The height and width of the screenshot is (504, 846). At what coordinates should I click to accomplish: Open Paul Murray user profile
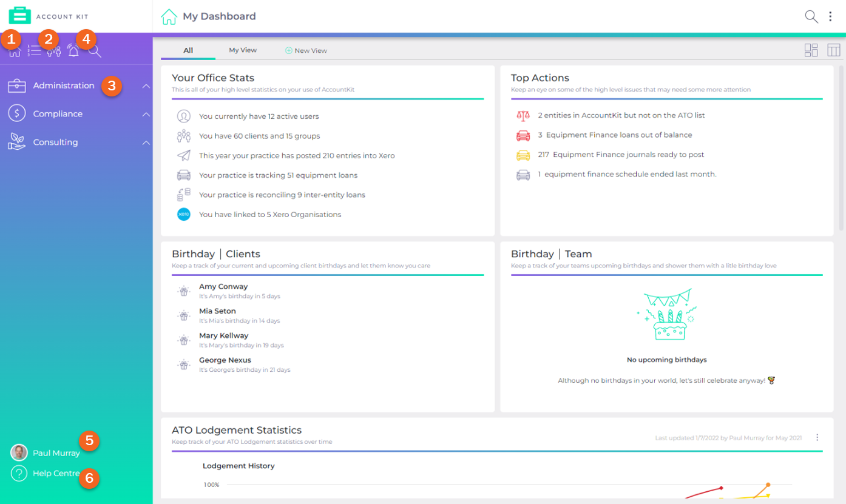pos(56,453)
